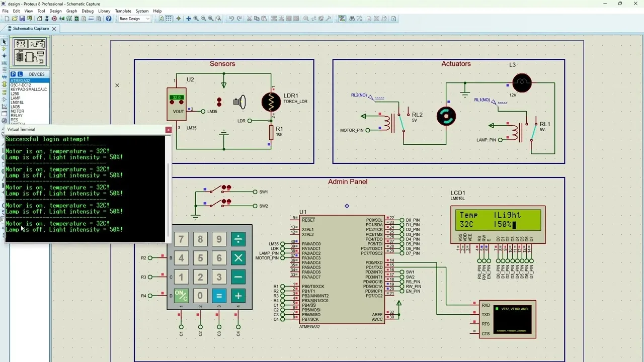The height and width of the screenshot is (362, 644).
Task: Select ATMEGA32 in the devices list
Action: coord(30,80)
